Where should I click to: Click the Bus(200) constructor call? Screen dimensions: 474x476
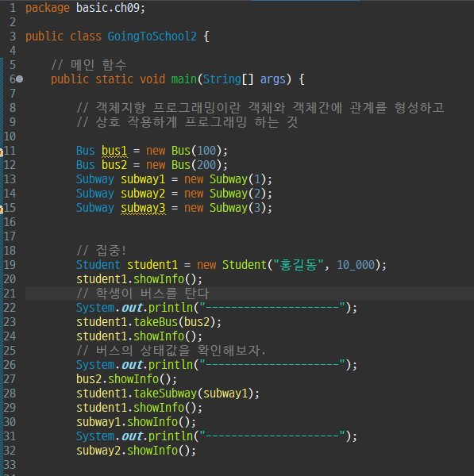coord(197,165)
